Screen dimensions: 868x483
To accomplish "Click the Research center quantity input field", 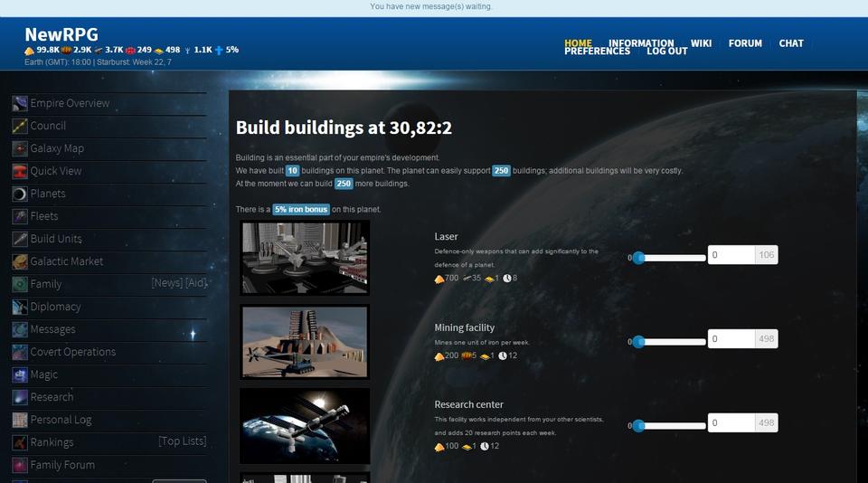I will [731, 423].
